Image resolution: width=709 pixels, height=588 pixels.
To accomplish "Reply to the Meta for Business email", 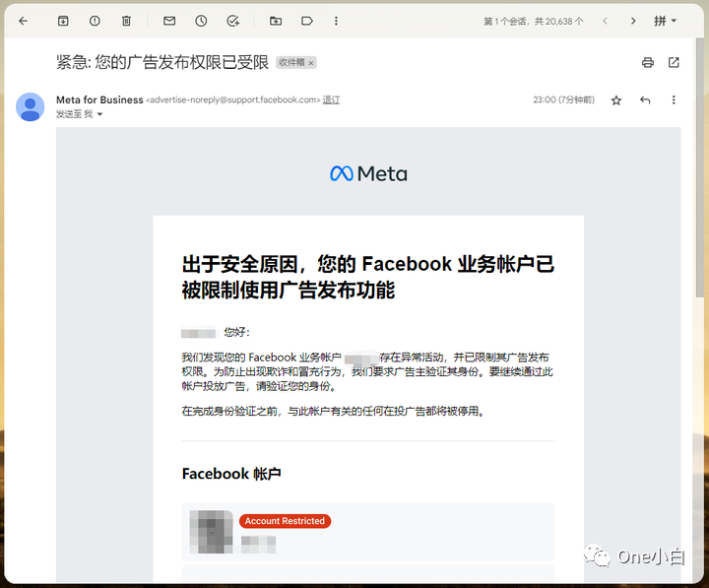I will [x=645, y=99].
